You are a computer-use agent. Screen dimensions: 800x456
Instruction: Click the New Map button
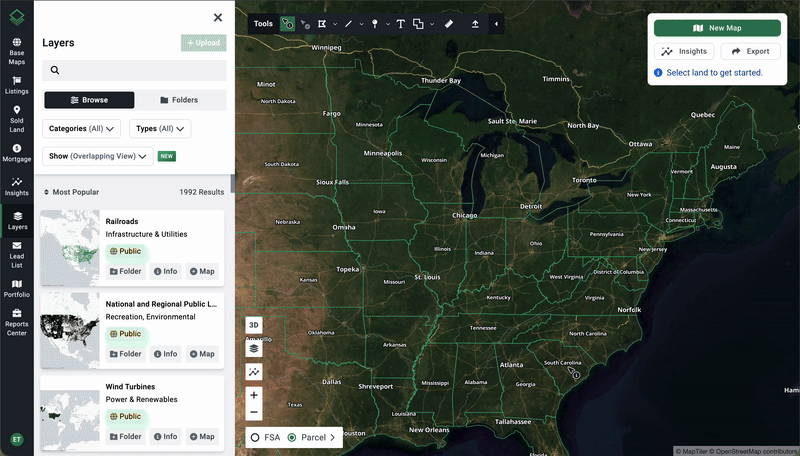717,28
